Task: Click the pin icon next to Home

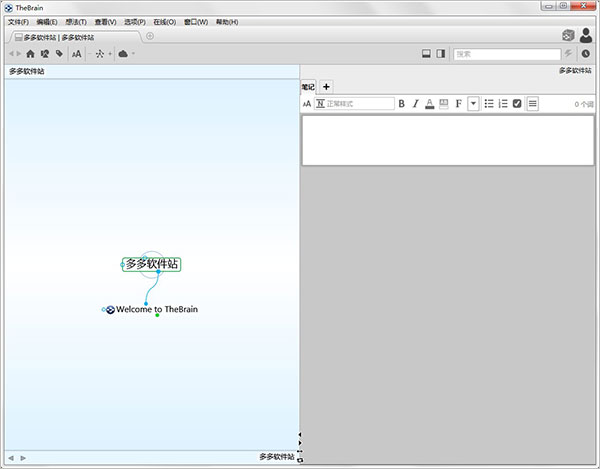Action: (x=45, y=54)
